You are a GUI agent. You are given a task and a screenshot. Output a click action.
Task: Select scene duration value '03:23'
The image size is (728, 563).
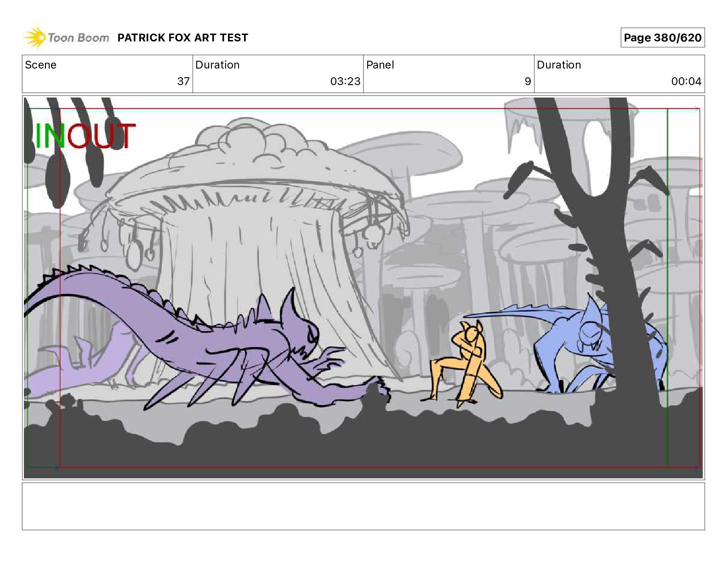345,81
